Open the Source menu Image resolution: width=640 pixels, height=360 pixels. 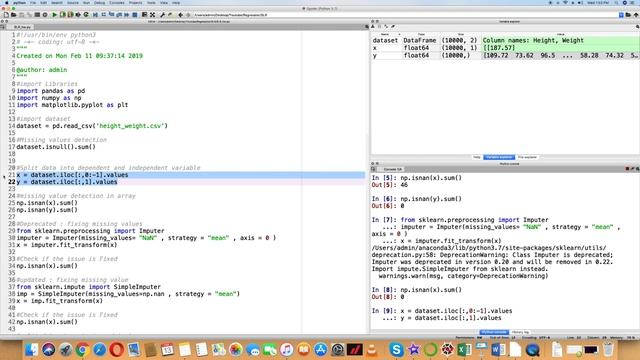pyautogui.click(x=73, y=3)
